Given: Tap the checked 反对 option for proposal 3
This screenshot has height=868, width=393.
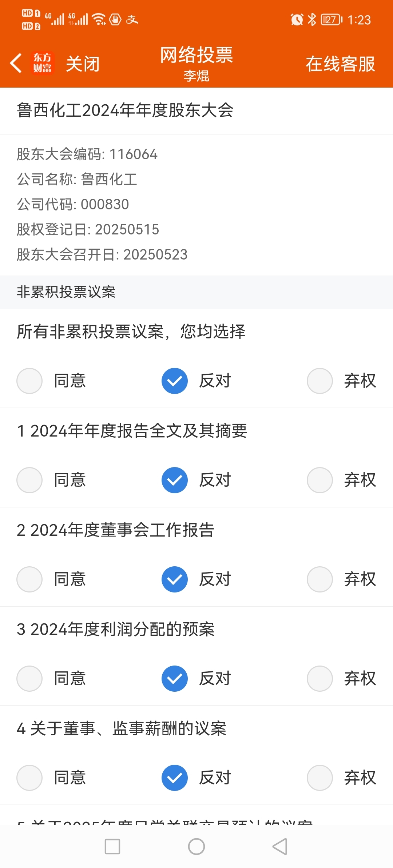Looking at the screenshot, I should point(196,679).
